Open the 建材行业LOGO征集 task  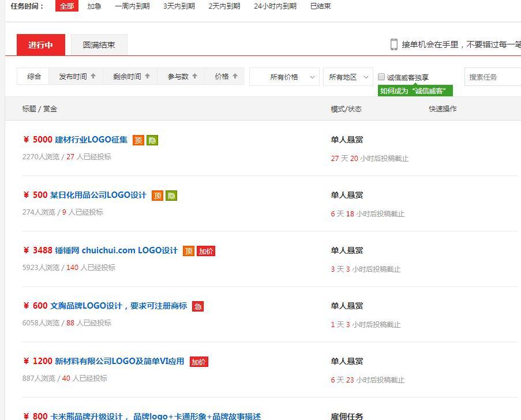pyautogui.click(x=91, y=140)
